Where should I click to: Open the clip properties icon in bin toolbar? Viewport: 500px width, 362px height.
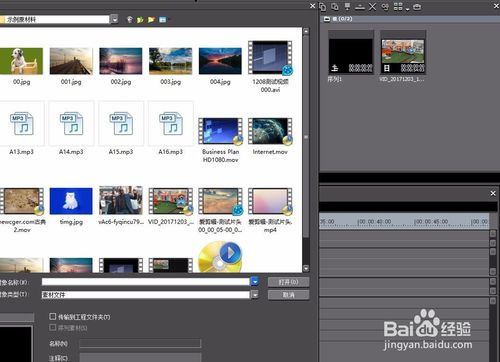(385, 6)
